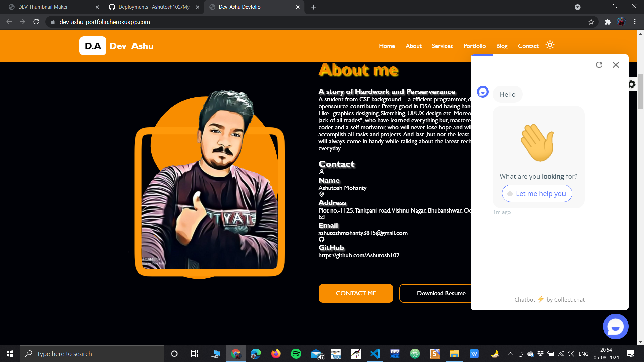Click the location pin icon above Address

coord(322,194)
